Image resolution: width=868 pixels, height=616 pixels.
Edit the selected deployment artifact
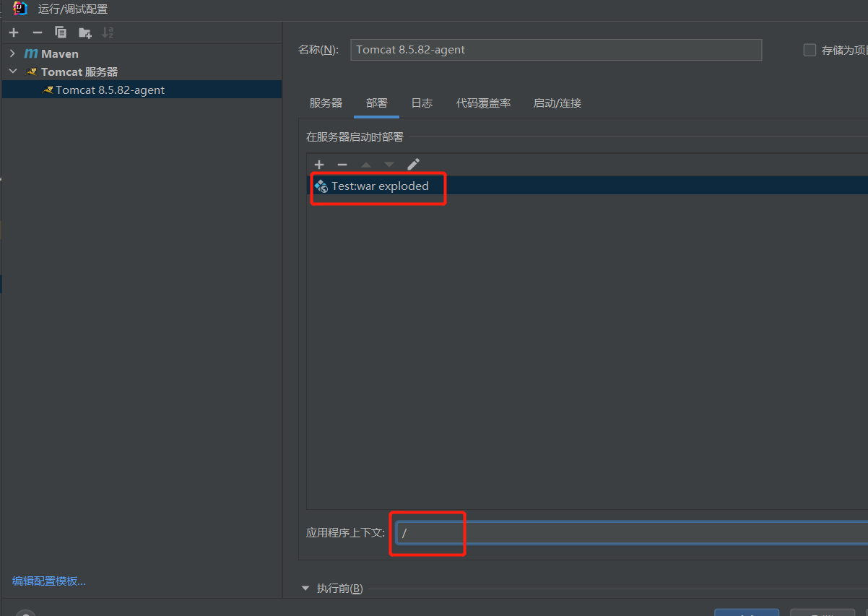pos(413,165)
